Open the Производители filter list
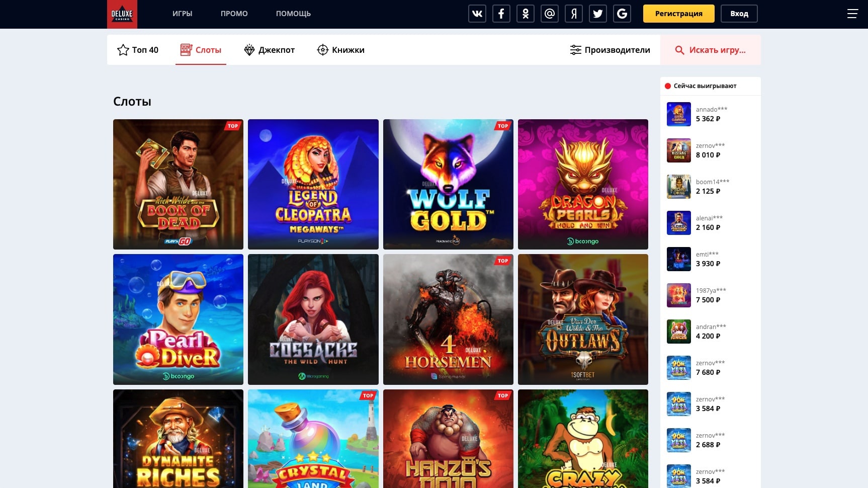 (610, 50)
